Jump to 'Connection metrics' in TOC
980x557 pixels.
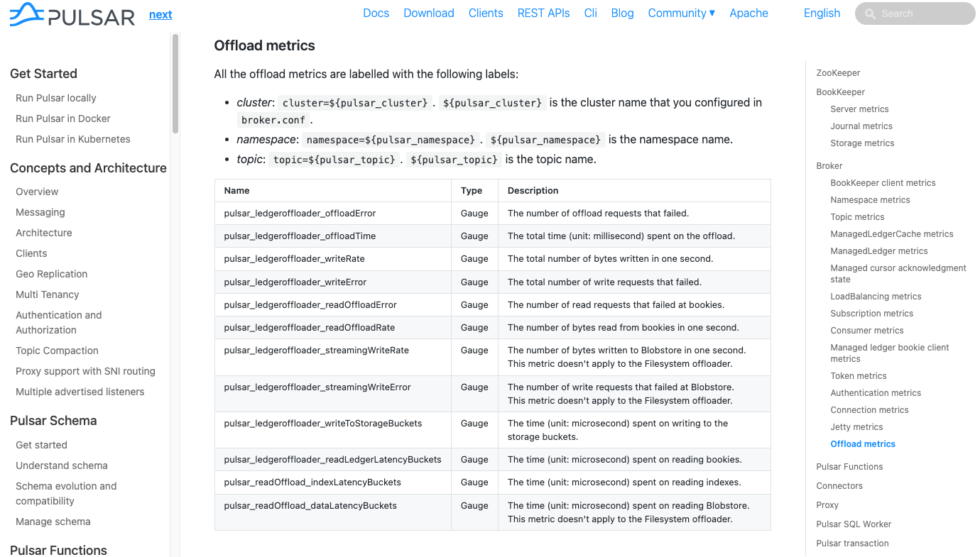[x=869, y=410]
